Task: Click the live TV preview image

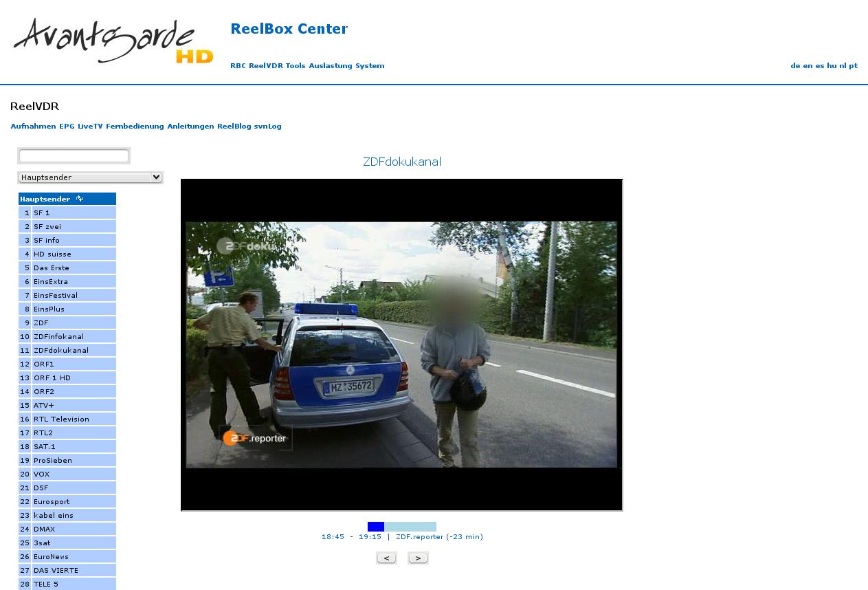Action: [401, 345]
